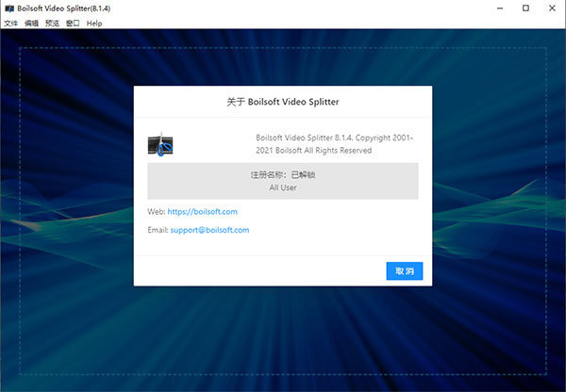The height and width of the screenshot is (392, 566).
Task: Select the 注册名称: 已解锁 text
Action: coord(283,175)
